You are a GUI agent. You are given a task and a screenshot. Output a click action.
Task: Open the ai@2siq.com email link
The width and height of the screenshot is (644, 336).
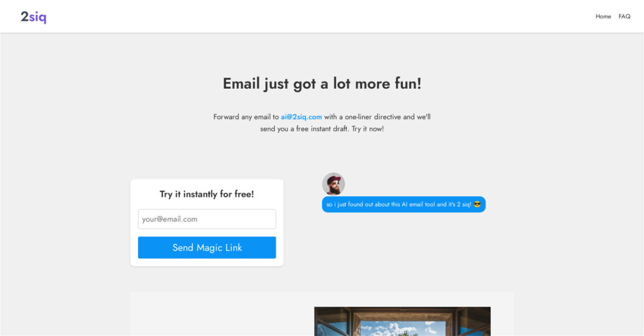(x=301, y=117)
